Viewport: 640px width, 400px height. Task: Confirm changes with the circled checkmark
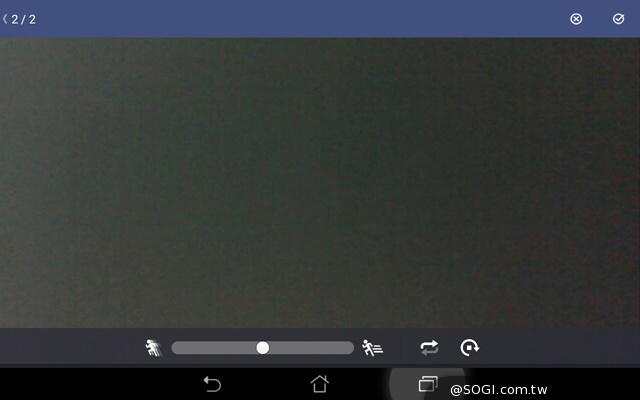pyautogui.click(x=618, y=19)
